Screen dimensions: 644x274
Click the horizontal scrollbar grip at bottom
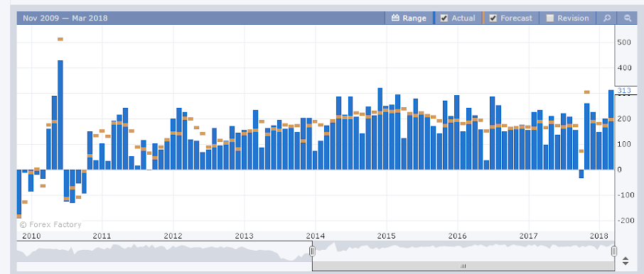(463, 266)
